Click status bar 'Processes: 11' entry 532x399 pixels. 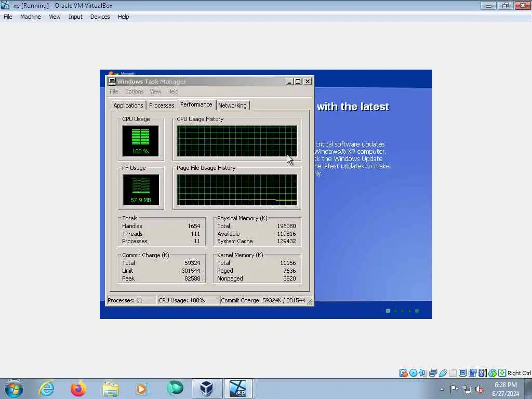tap(131, 300)
